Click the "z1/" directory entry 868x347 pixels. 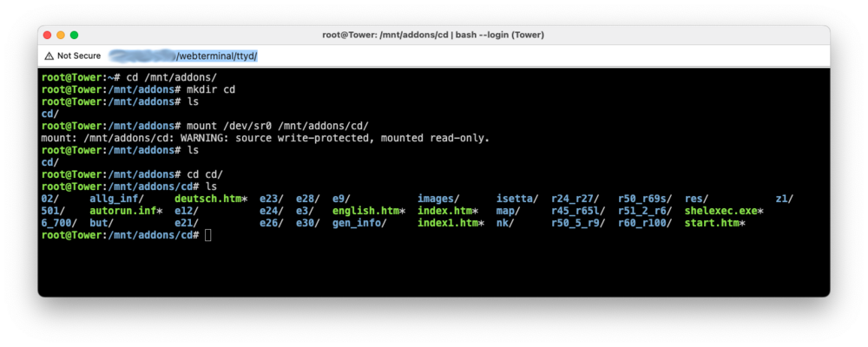tap(785, 199)
